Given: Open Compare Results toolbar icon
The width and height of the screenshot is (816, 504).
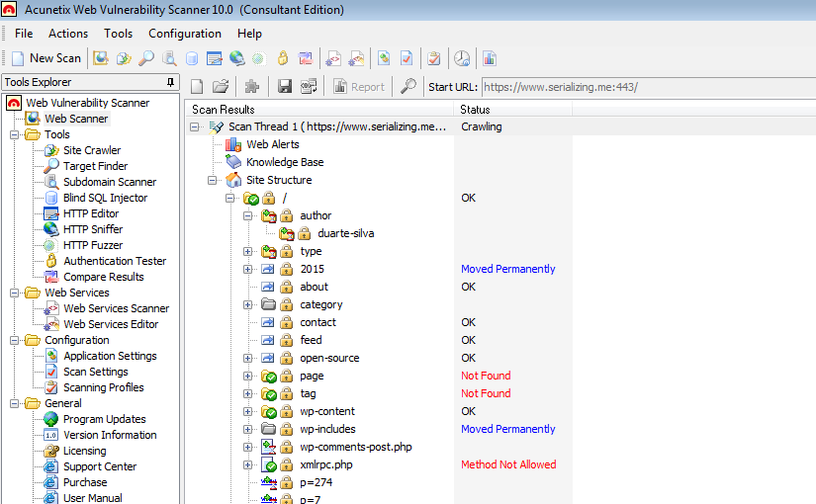Looking at the screenshot, I should 306,58.
